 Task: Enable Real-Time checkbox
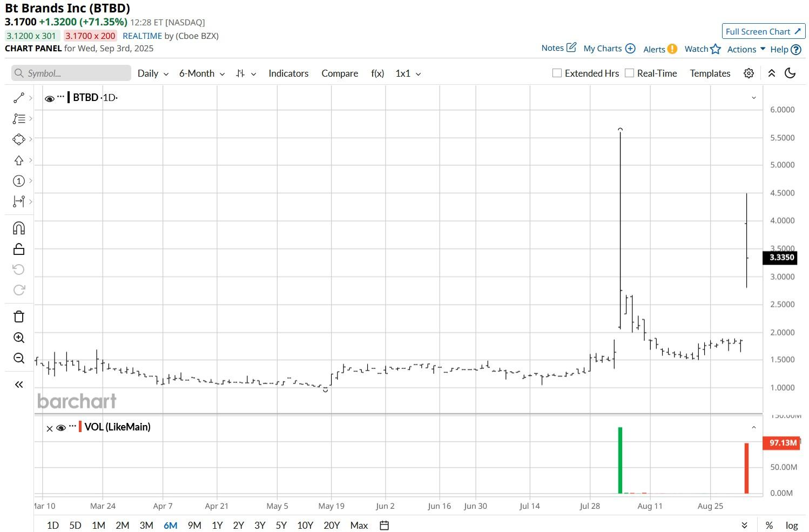[629, 73]
